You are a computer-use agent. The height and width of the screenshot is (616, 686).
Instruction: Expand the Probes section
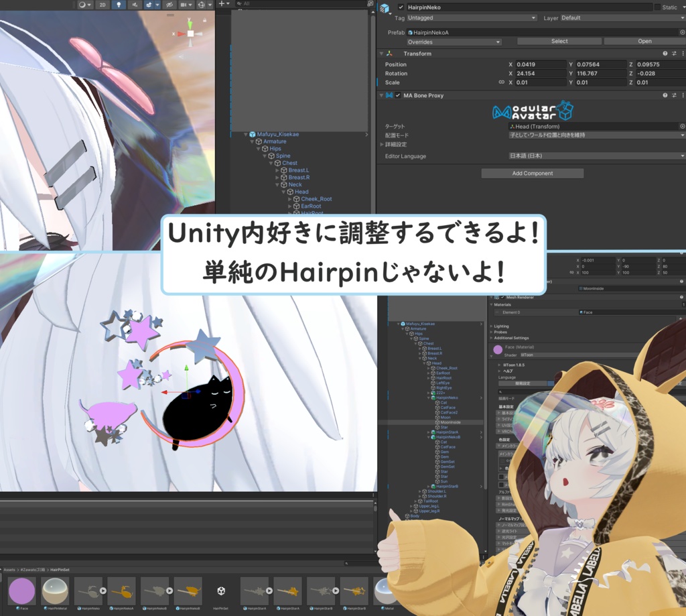pyautogui.click(x=491, y=332)
